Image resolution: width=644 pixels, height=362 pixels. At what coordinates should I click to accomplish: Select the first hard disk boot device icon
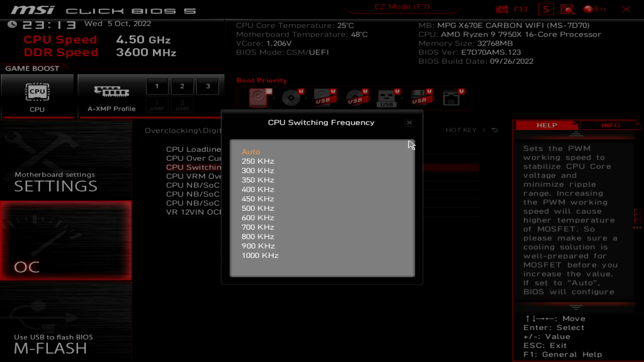pos(258,97)
